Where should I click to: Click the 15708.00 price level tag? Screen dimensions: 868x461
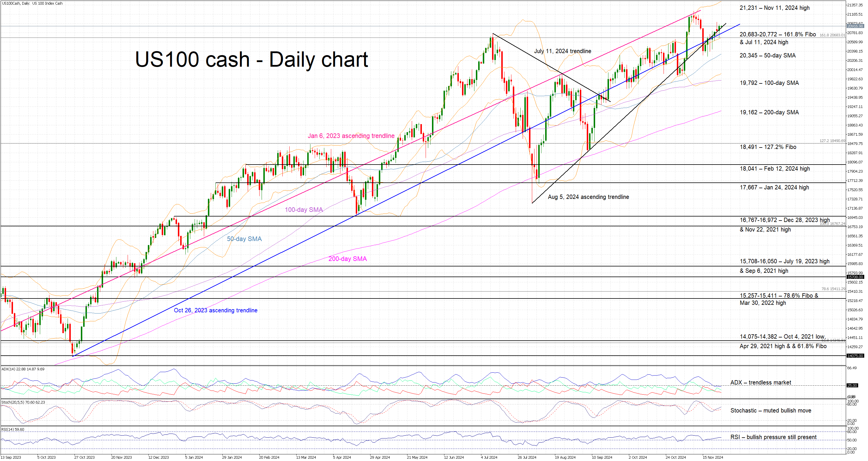[855, 277]
